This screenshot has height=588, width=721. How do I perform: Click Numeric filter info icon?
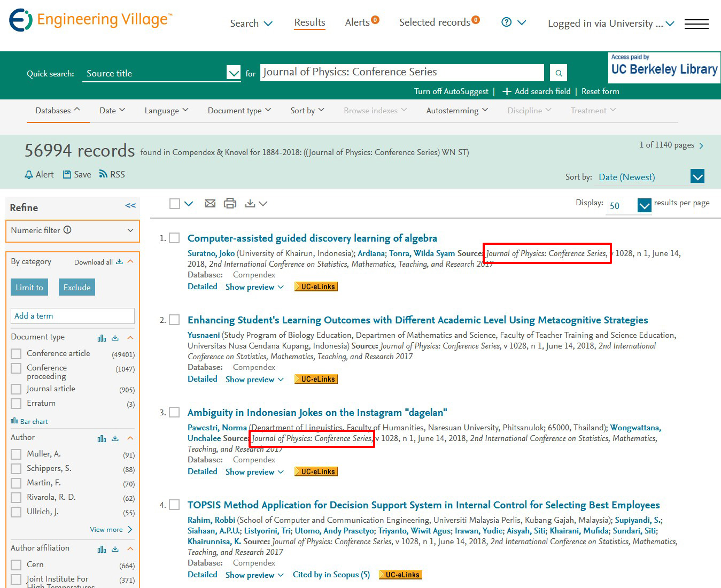click(x=67, y=230)
